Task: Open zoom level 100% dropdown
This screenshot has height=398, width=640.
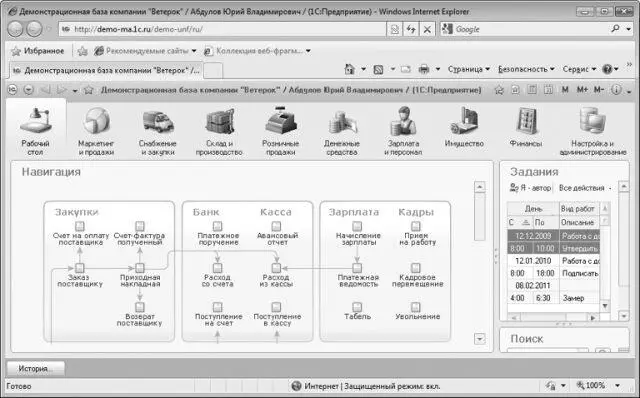Action: click(618, 385)
